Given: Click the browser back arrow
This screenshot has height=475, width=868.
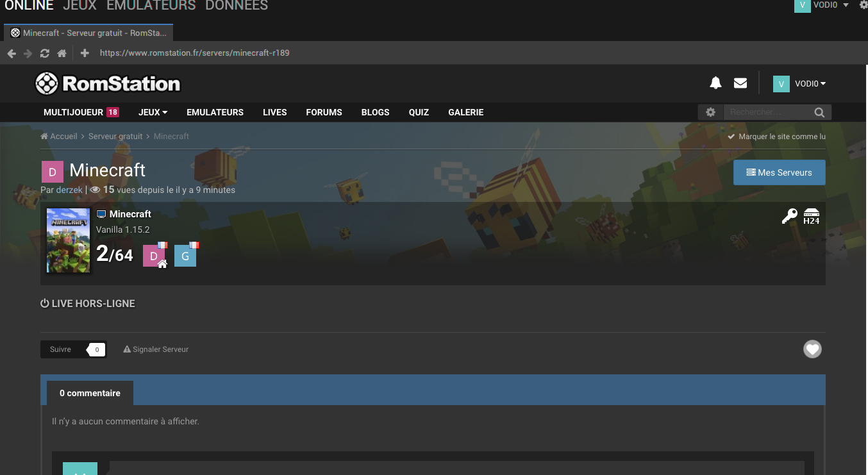Looking at the screenshot, I should click(x=12, y=53).
